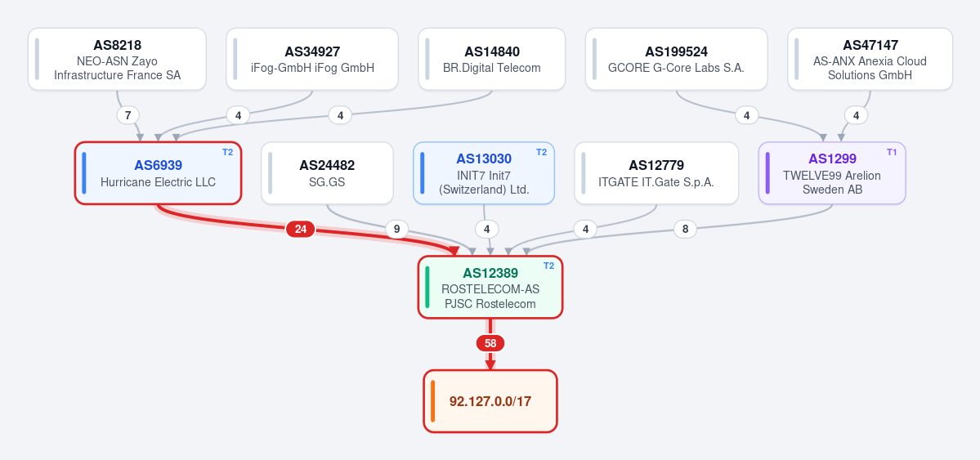Open the AS47147 Anexia Cloud node
The width and height of the screenshot is (980, 460).
coord(870,60)
